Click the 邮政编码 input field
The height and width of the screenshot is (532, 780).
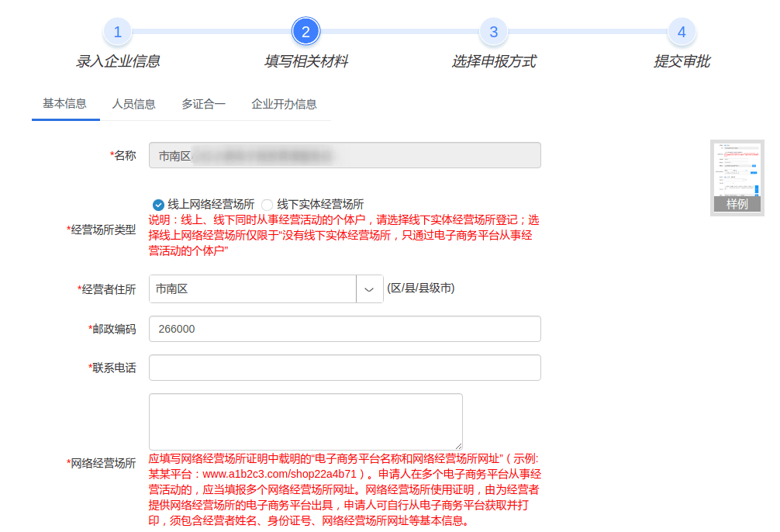tap(344, 329)
